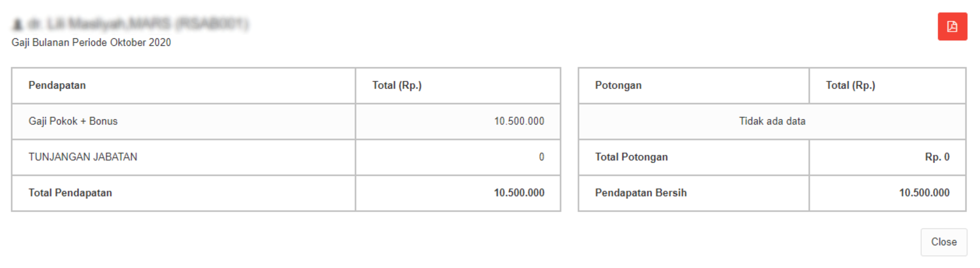Click the Total Pendapatan label
Image resolution: width=980 pixels, height=268 pixels.
tap(70, 193)
